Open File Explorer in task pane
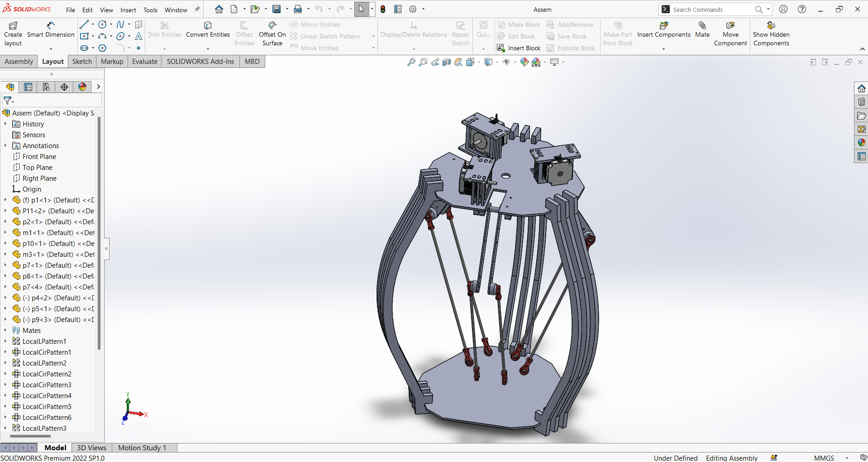This screenshot has height=462, width=868. pos(861,115)
